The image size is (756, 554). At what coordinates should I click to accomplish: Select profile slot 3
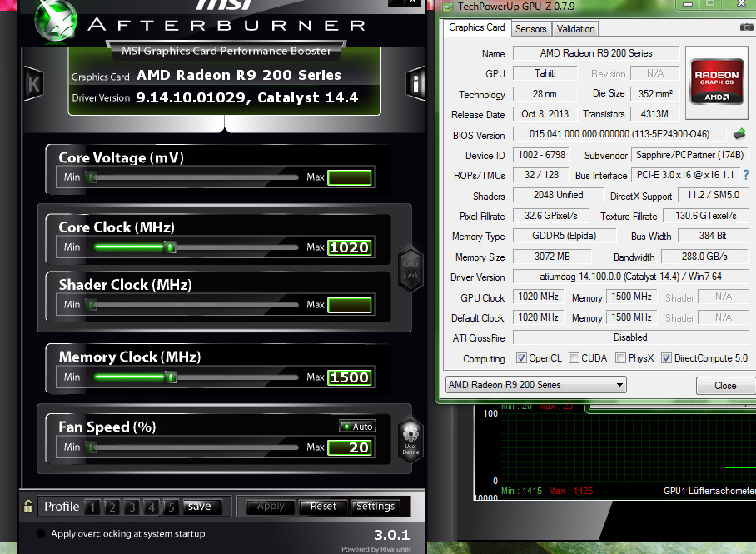point(132,507)
